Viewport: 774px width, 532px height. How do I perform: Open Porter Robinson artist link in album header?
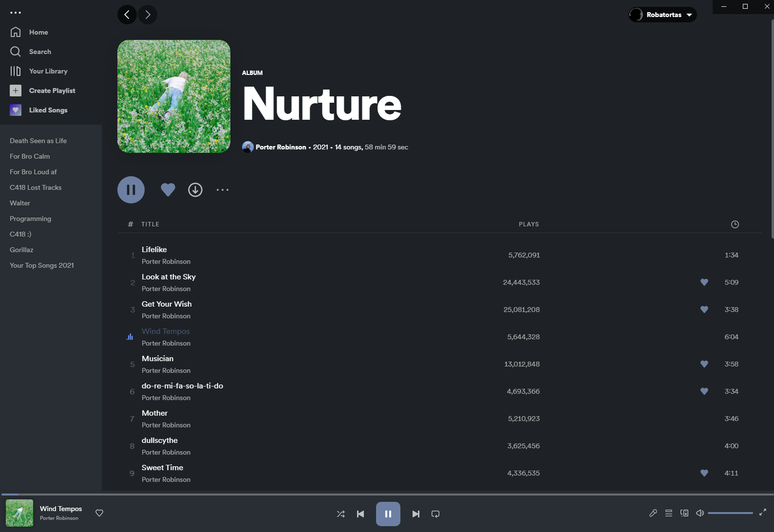(281, 147)
